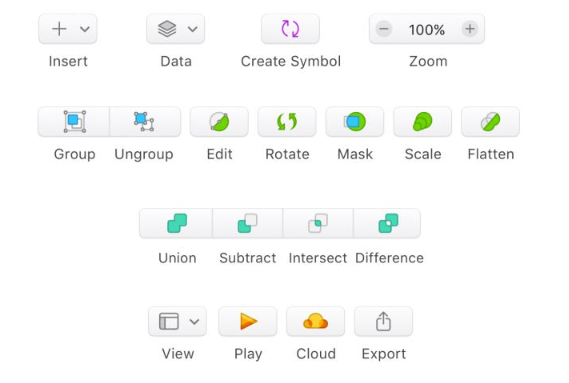Click the Difference boolean icon
Viewport: 569px width, 383px height.
[388, 223]
